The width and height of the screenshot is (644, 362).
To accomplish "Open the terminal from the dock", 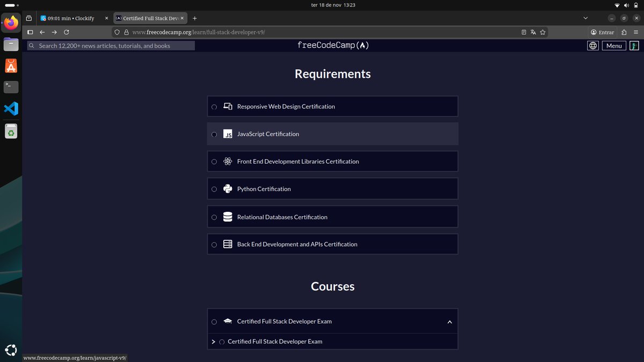I will (x=11, y=86).
